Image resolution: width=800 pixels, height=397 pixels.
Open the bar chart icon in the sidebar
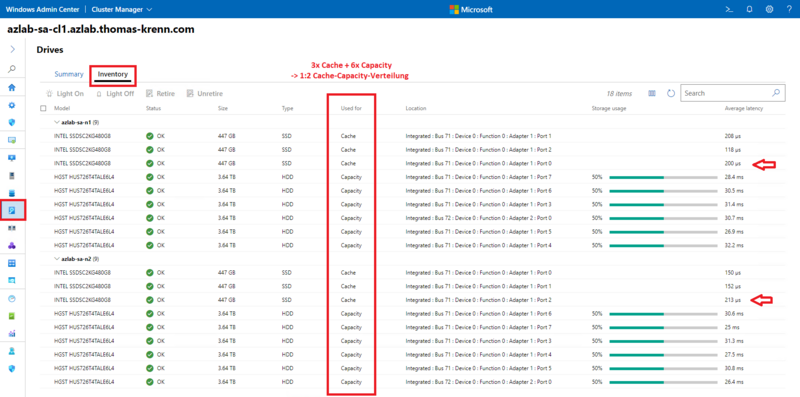(12, 333)
